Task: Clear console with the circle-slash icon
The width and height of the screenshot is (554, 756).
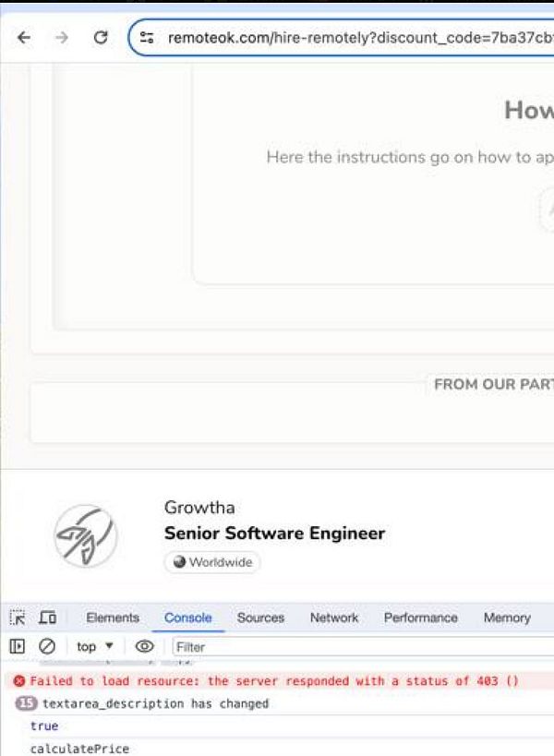Action: [47, 646]
